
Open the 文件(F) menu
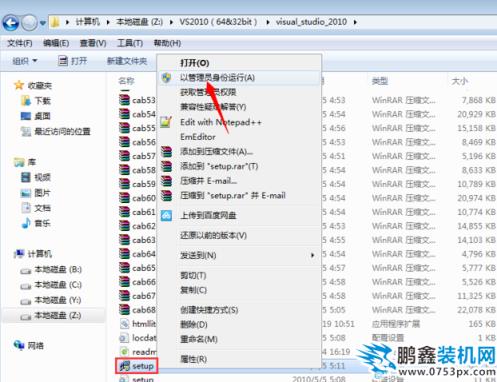point(20,43)
